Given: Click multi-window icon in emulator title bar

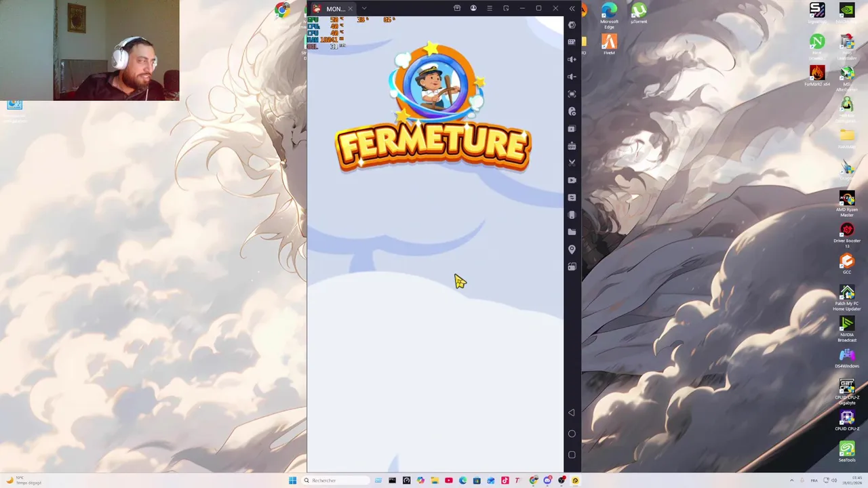Looking at the screenshot, I should (x=506, y=8).
